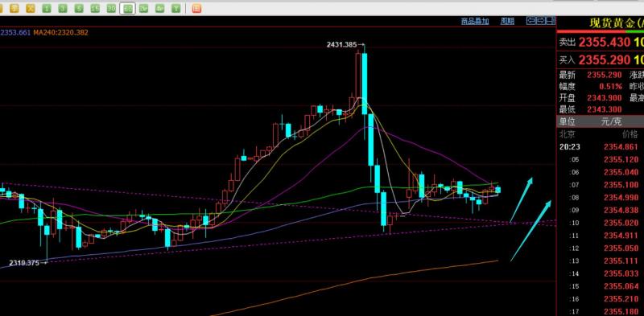644x316 pixels.
Task: Select the 2-hour period button
Action: (144, 8)
